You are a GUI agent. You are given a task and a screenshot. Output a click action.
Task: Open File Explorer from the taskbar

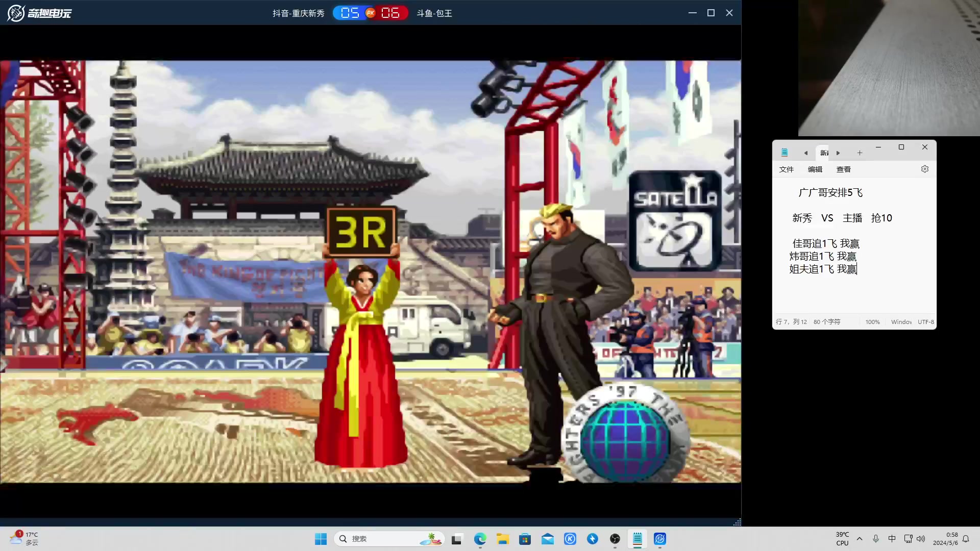(x=503, y=539)
